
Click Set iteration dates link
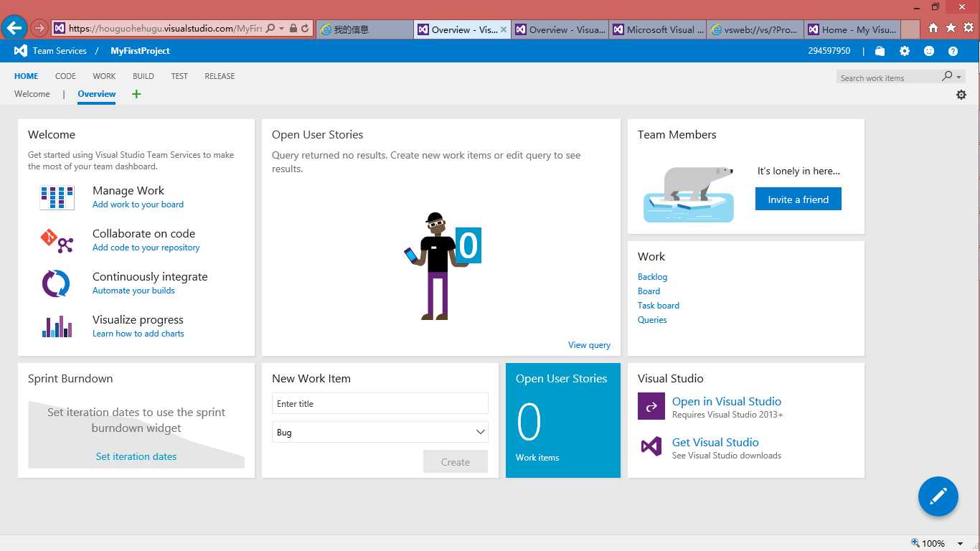point(136,456)
